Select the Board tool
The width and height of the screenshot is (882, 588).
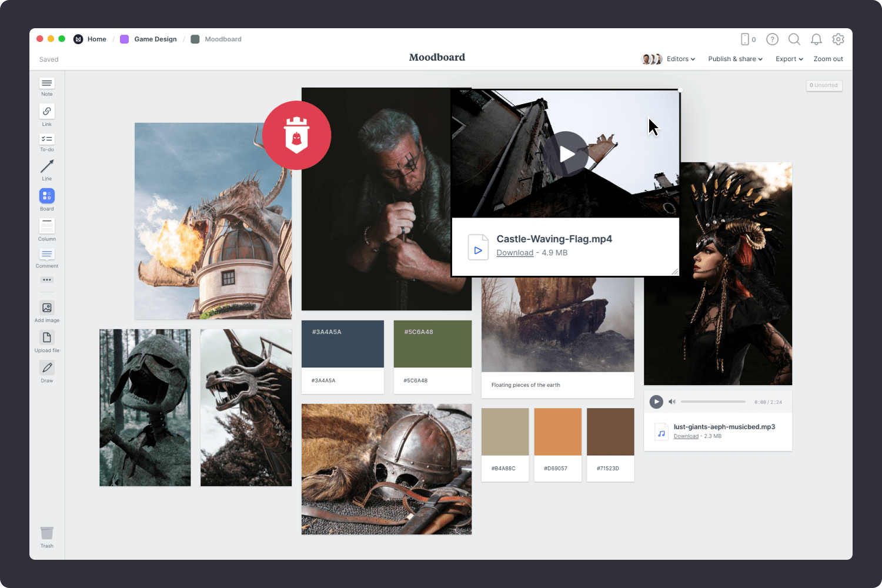[46, 196]
